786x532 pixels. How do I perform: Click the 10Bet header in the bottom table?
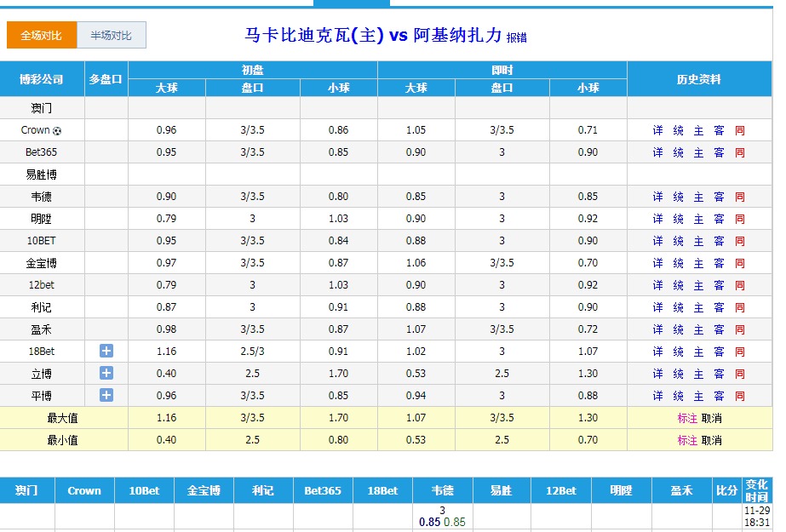tap(144, 490)
